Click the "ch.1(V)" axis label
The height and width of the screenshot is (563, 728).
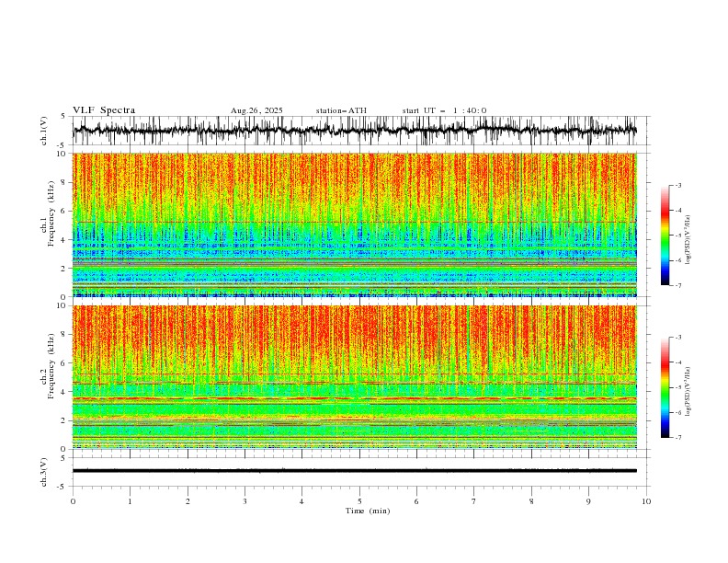click(x=44, y=131)
